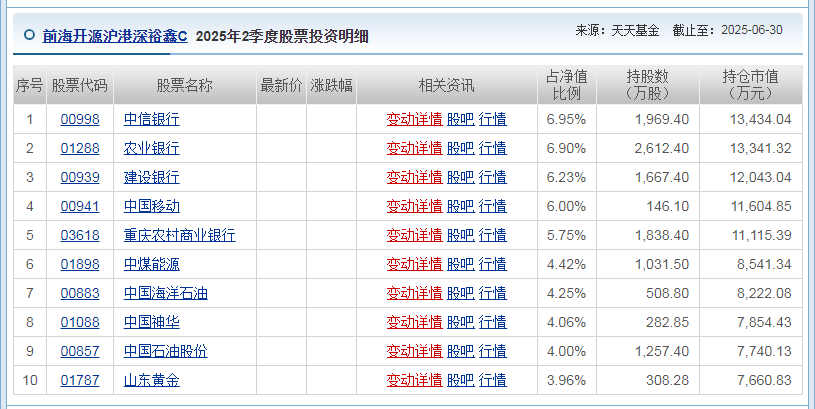Click the circle bullet icon beside fund title
The width and height of the screenshot is (815, 409).
click(x=30, y=35)
